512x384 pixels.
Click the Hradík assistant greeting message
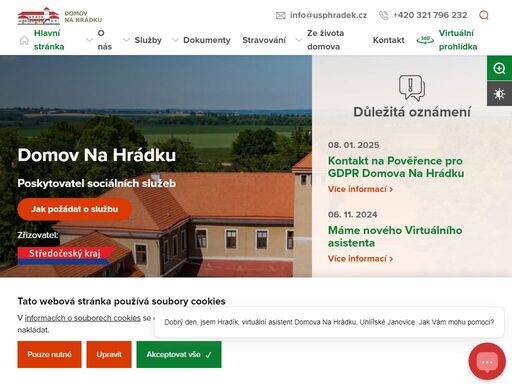tap(329, 322)
